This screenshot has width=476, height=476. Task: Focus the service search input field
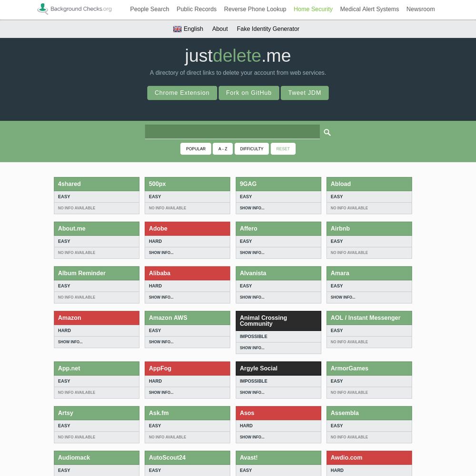click(232, 132)
